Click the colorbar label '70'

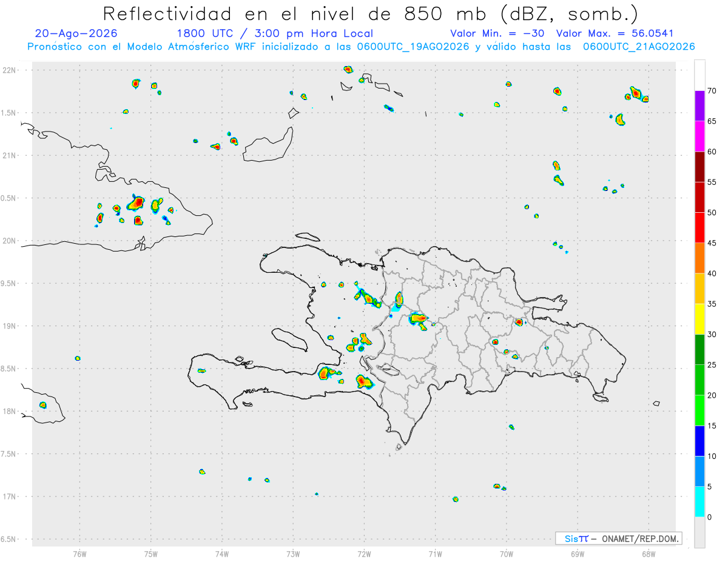coord(712,91)
